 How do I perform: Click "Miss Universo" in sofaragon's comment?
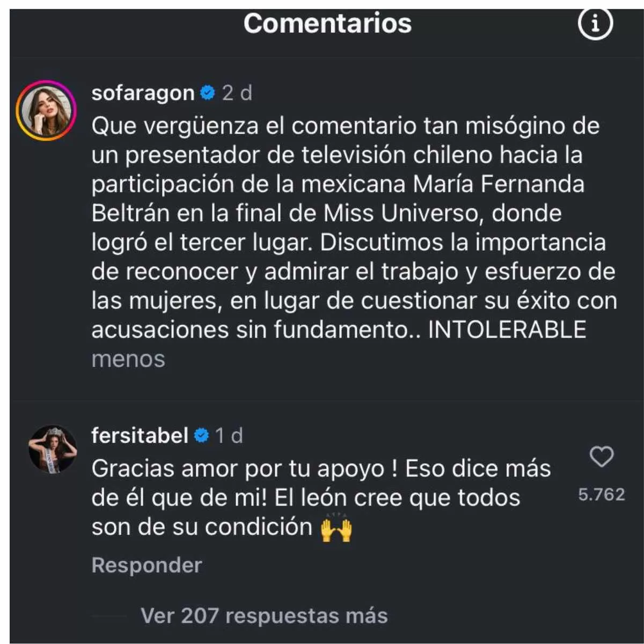400,213
